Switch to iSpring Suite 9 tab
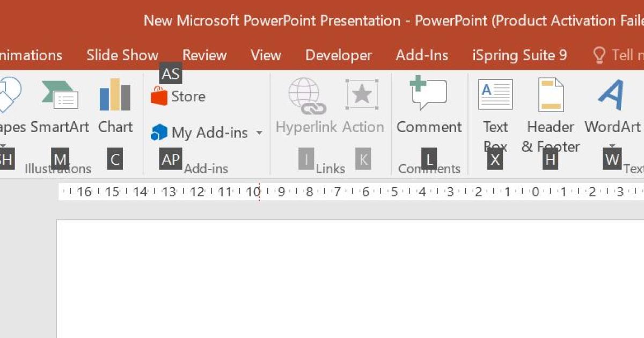Viewport: 644px width, 338px height. coord(519,55)
